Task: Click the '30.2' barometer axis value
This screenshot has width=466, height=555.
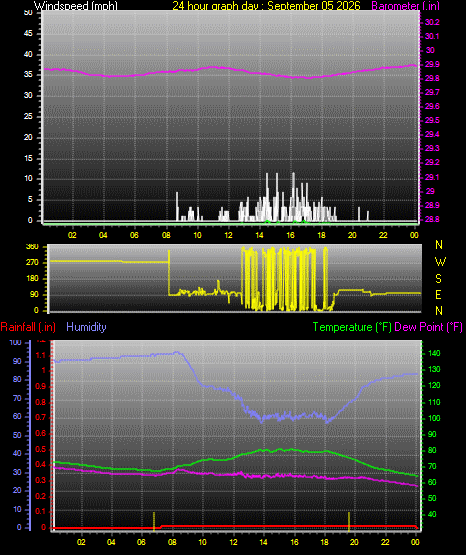Action: tap(432, 22)
